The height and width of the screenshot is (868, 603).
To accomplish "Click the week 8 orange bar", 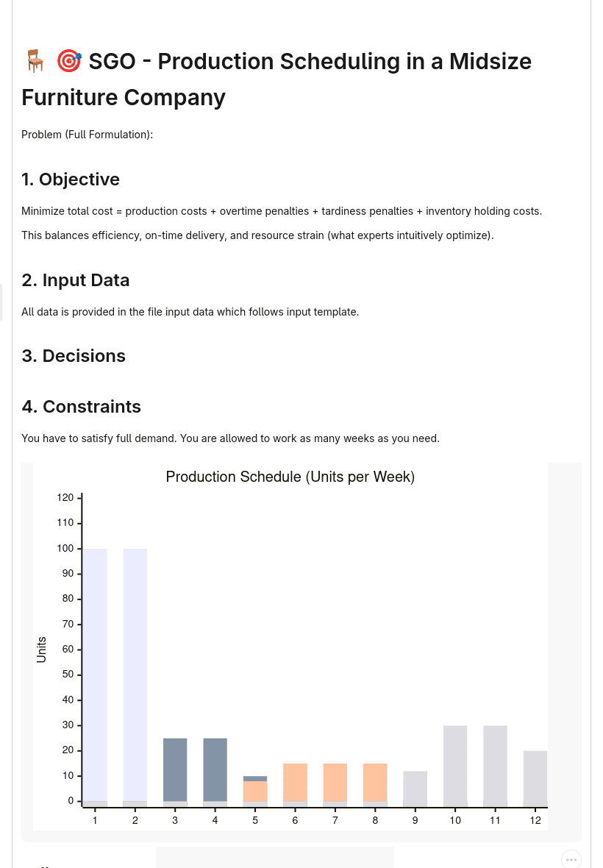I will [x=375, y=785].
